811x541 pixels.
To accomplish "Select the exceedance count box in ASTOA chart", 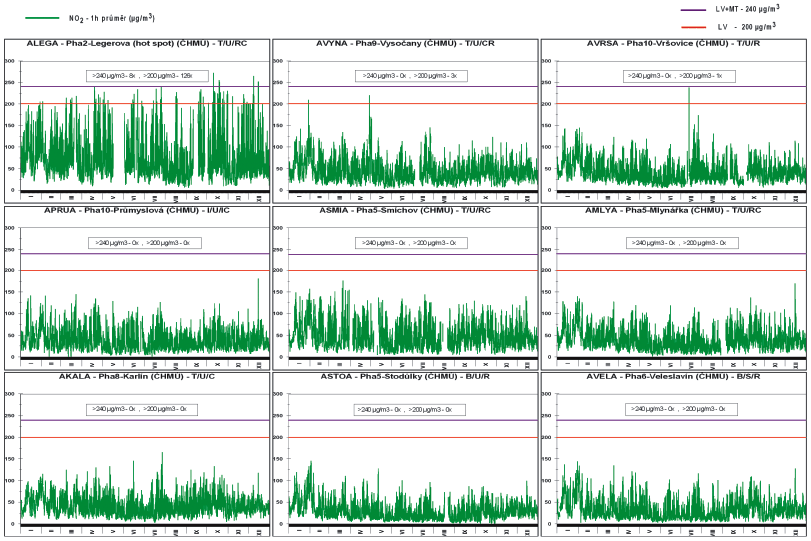I will point(410,410).
